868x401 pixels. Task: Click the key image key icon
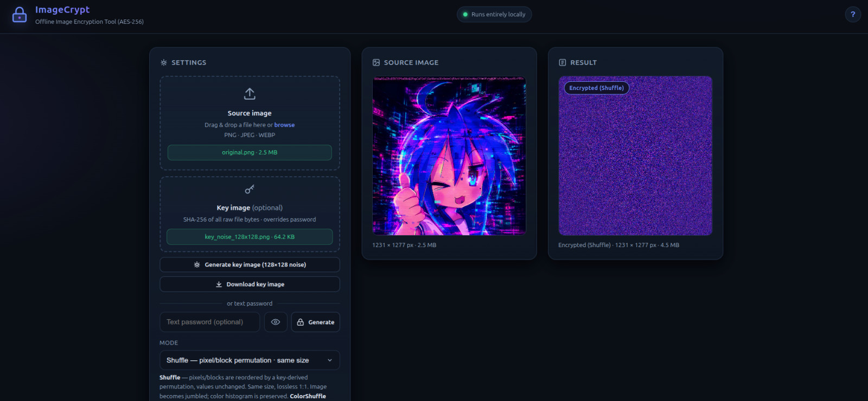(250, 189)
